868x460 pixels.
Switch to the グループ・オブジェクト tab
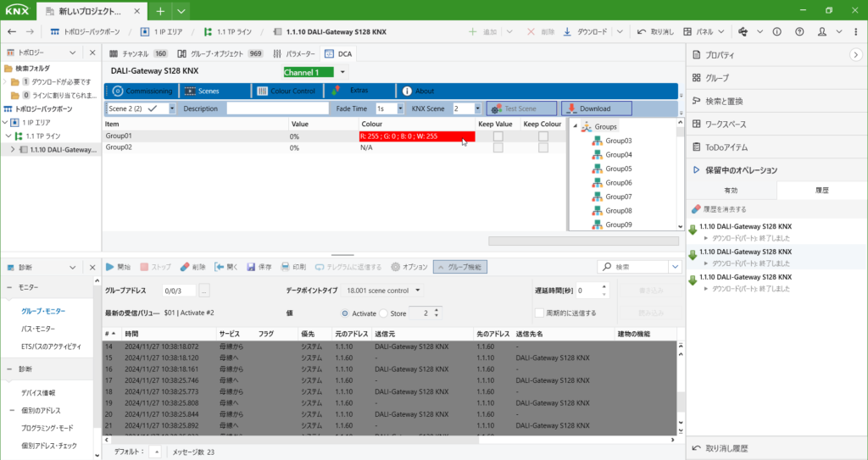220,53
